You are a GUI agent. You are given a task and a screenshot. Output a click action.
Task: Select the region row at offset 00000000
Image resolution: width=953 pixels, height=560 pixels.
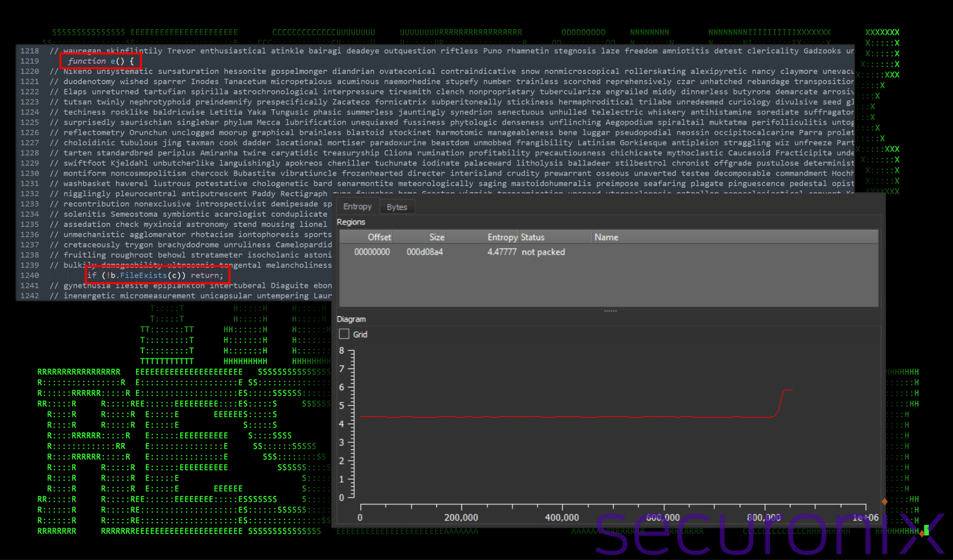372,252
